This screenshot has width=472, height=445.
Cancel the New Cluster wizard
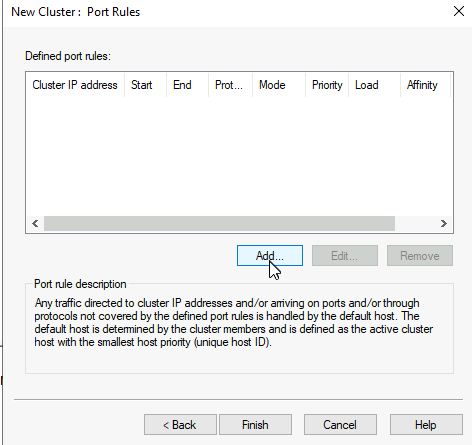tap(340, 425)
